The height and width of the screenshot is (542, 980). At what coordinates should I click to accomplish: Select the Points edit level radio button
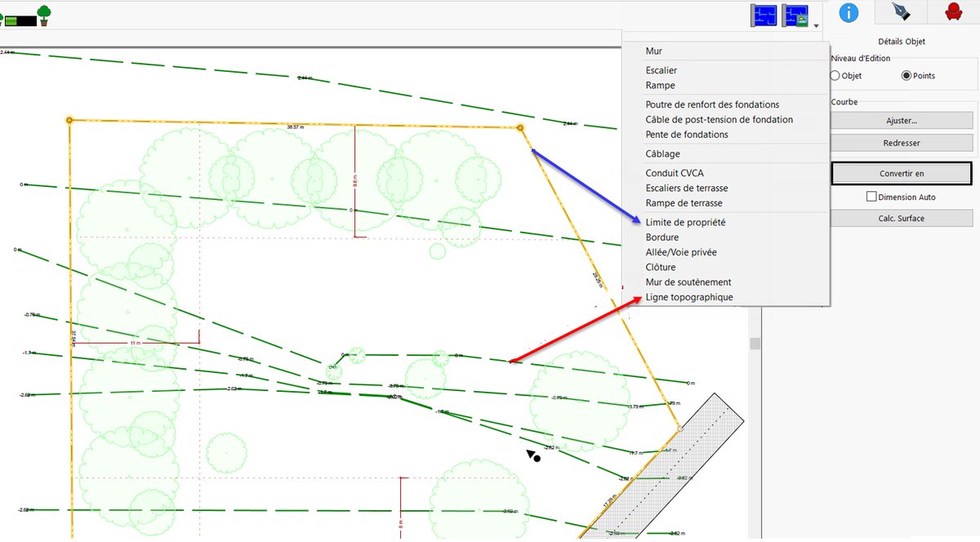(906, 75)
